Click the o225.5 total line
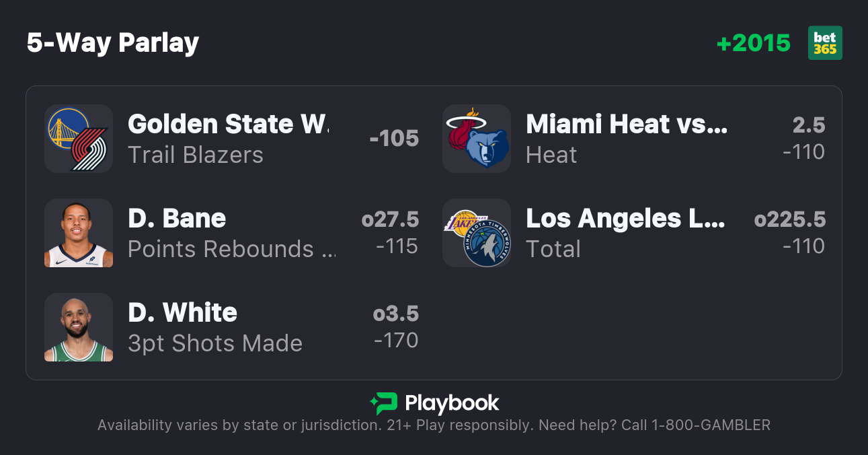 pyautogui.click(x=790, y=219)
